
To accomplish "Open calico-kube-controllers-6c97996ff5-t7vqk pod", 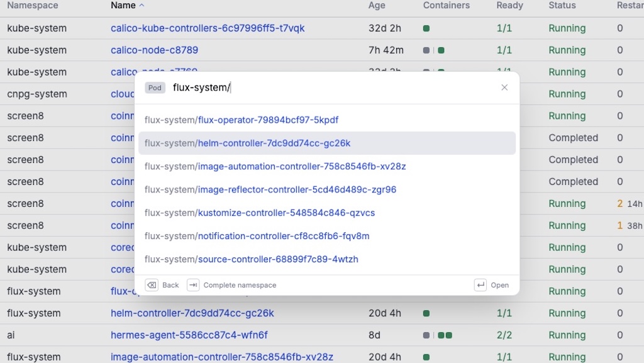I will (x=208, y=28).
